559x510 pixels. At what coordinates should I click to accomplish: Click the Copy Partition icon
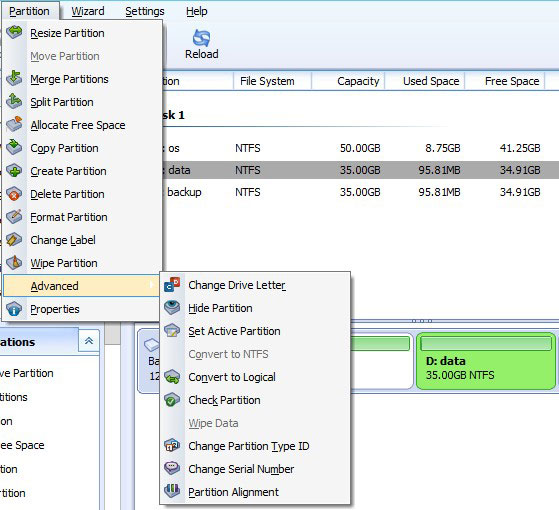point(14,148)
